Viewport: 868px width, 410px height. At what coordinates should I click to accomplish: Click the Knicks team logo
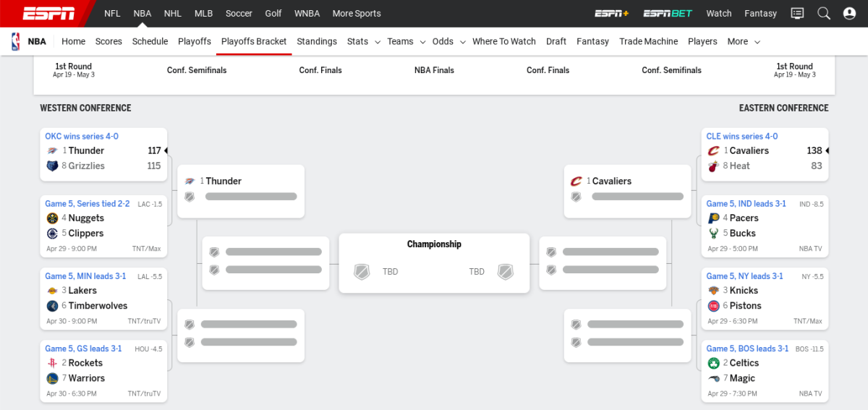[x=713, y=290]
